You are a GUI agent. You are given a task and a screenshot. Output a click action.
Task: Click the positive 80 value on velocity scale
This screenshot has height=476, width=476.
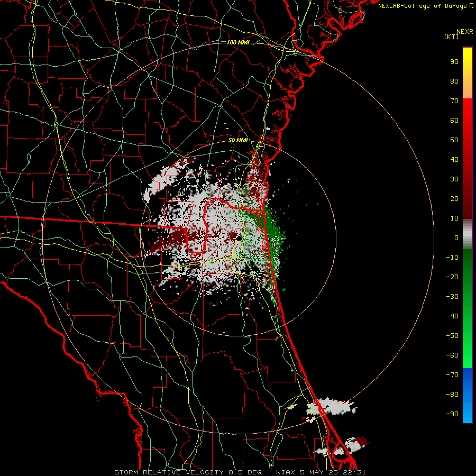[x=454, y=81]
